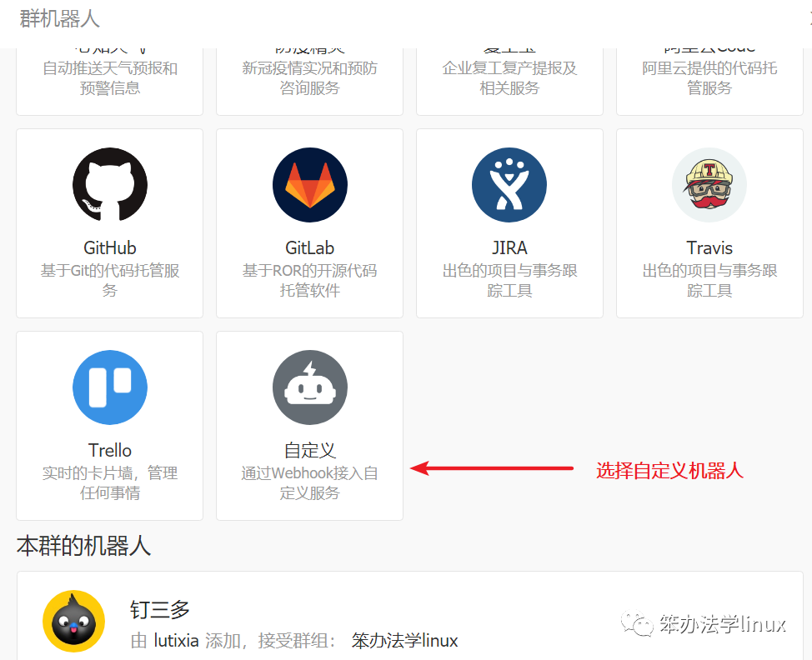The height and width of the screenshot is (660, 812).
Task: Click group name 笨办法学linux in robot entry
Action: pos(404,641)
